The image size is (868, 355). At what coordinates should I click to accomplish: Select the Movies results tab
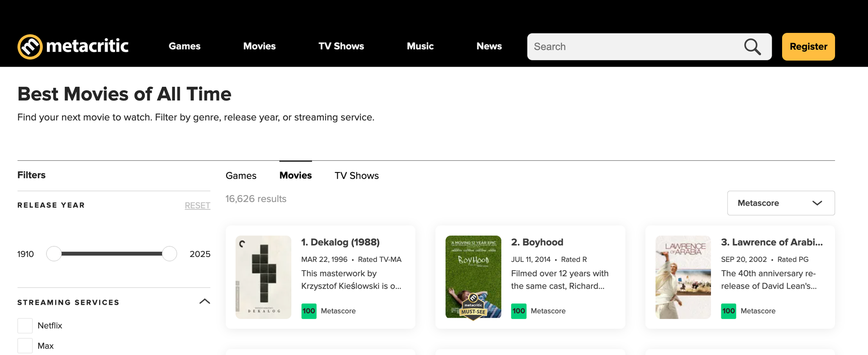coord(296,176)
